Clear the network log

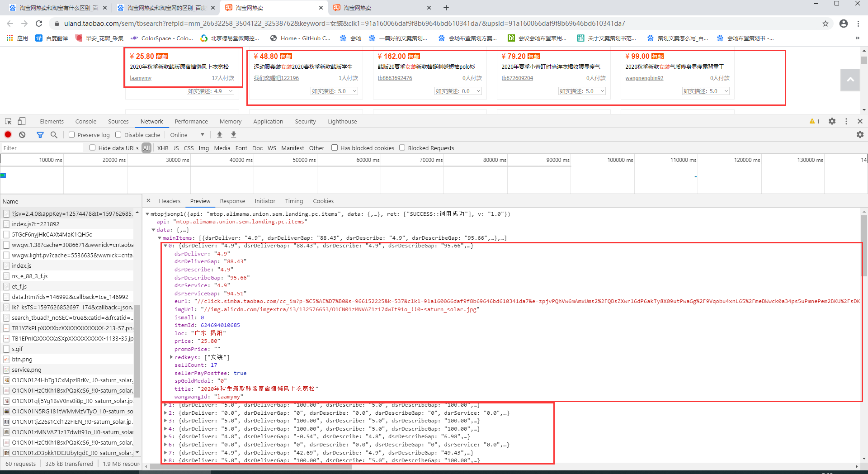tap(22, 135)
